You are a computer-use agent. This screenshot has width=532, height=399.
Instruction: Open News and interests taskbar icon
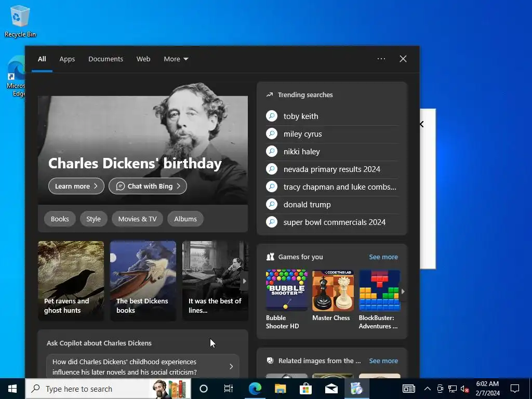click(x=408, y=389)
